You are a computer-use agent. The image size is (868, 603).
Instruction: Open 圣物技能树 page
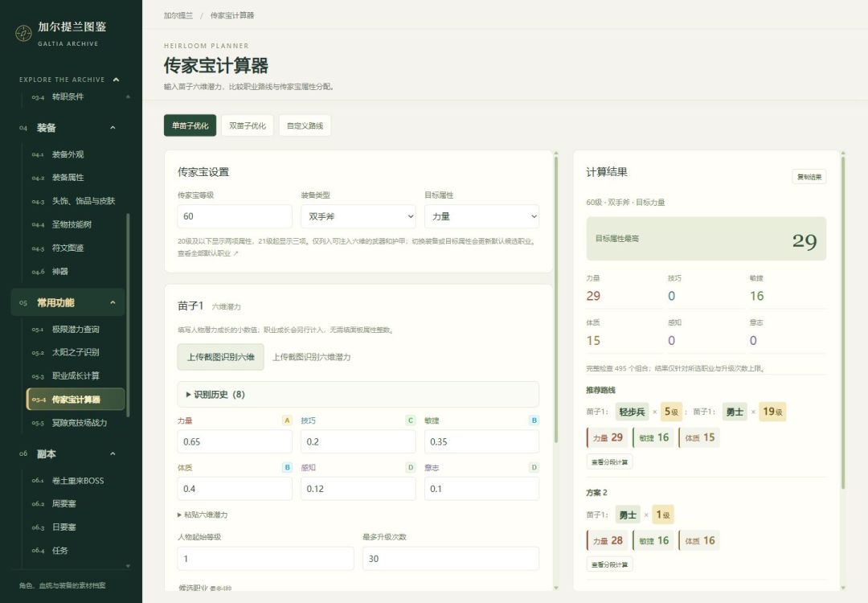(x=72, y=224)
